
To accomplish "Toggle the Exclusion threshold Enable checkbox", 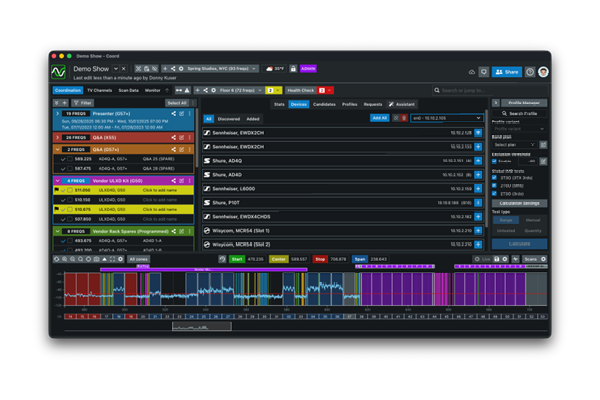I will pyautogui.click(x=495, y=161).
